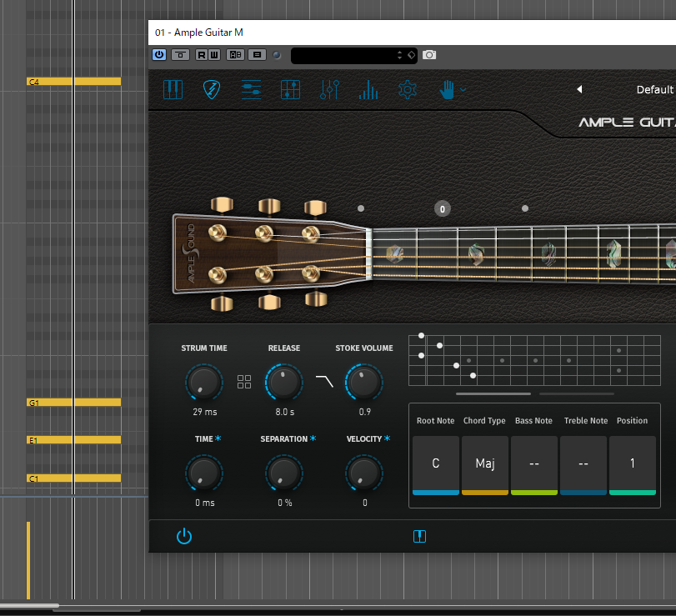Click the '8.0 s' release value
676x616 pixels.
284,412
